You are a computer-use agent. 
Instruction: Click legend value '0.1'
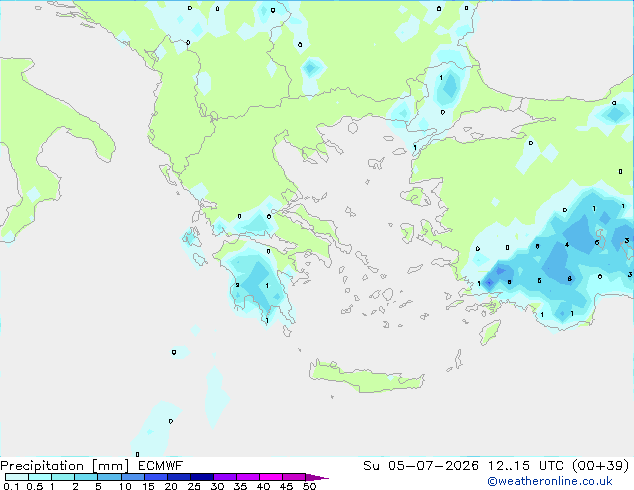click(11, 486)
